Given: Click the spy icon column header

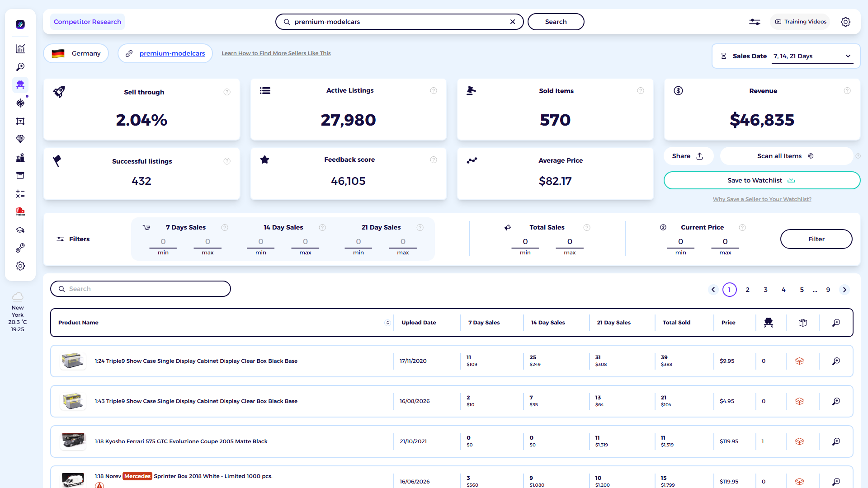Looking at the screenshot, I should coord(769,323).
